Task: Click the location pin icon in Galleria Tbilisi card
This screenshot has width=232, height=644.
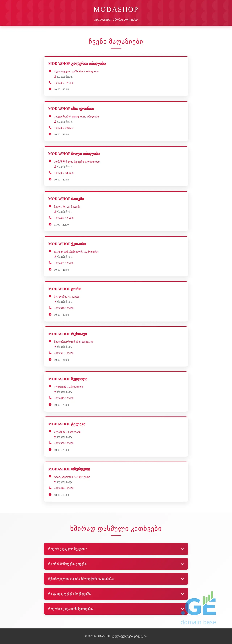Action: [50, 71]
